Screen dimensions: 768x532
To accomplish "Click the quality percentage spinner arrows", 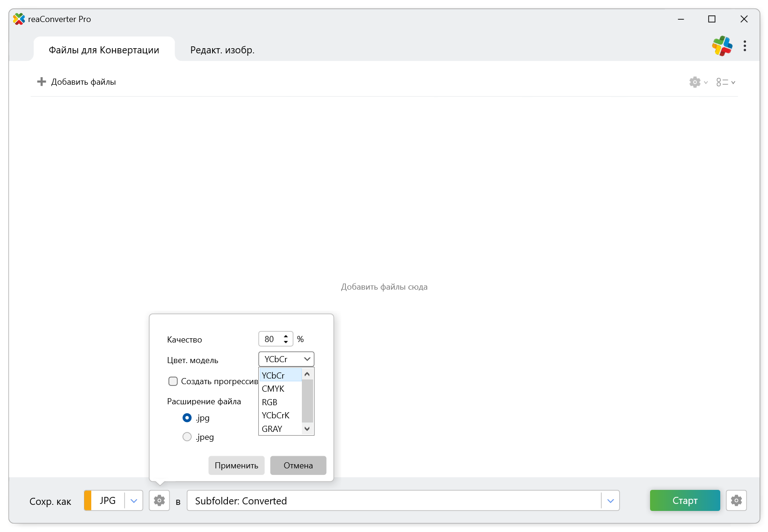I will (x=286, y=339).
